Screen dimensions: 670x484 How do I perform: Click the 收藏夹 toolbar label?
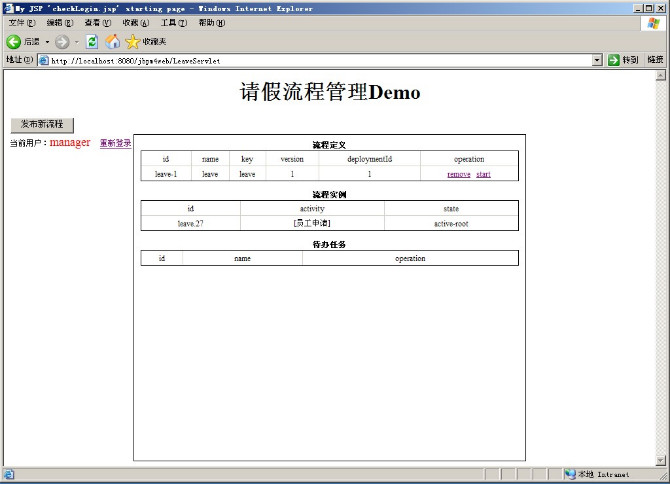click(154, 41)
